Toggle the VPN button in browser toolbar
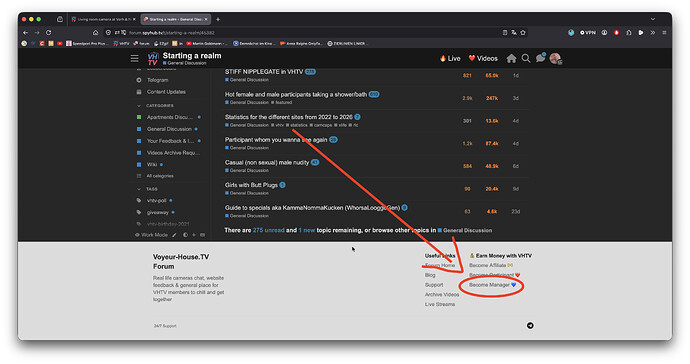690x364 pixels. click(x=588, y=33)
